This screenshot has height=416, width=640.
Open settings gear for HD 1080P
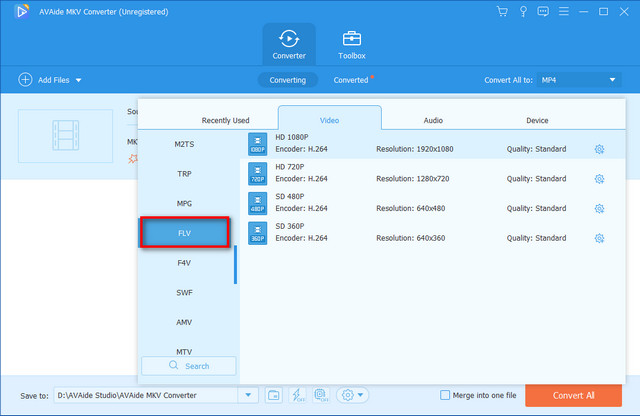click(599, 149)
